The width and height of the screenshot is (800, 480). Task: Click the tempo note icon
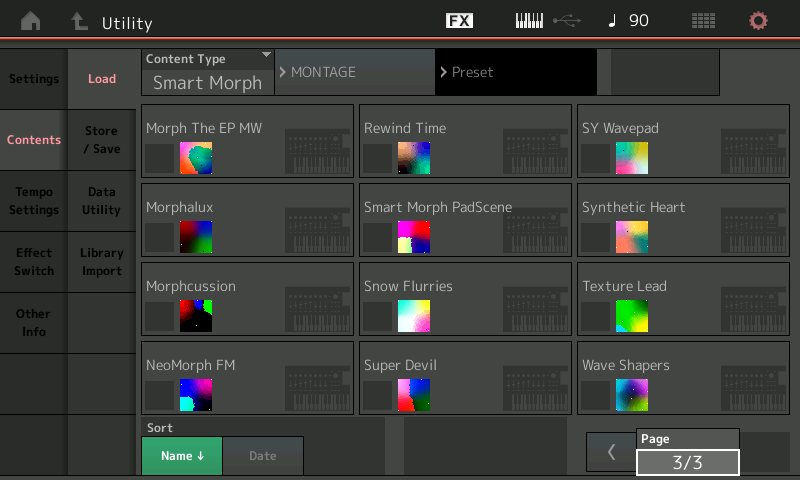pos(613,21)
